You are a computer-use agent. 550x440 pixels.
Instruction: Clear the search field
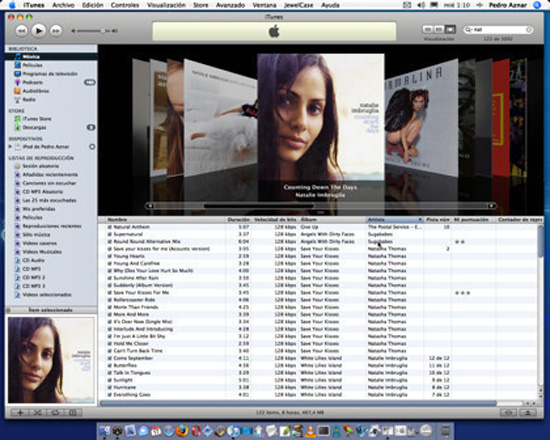529,30
